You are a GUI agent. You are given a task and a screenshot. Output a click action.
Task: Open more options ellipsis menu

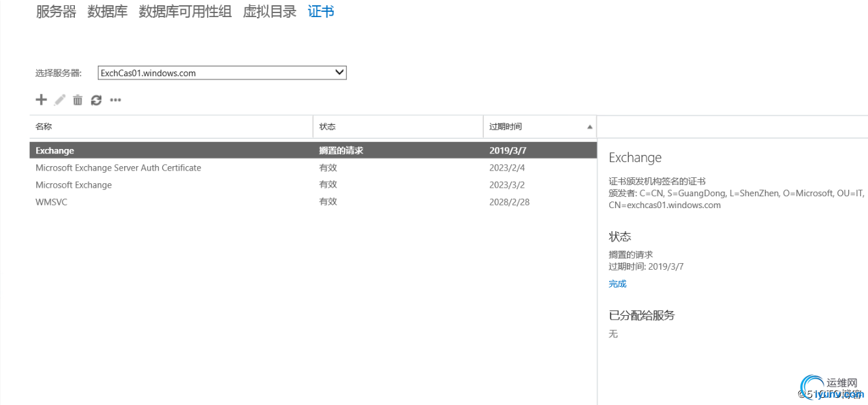(116, 100)
